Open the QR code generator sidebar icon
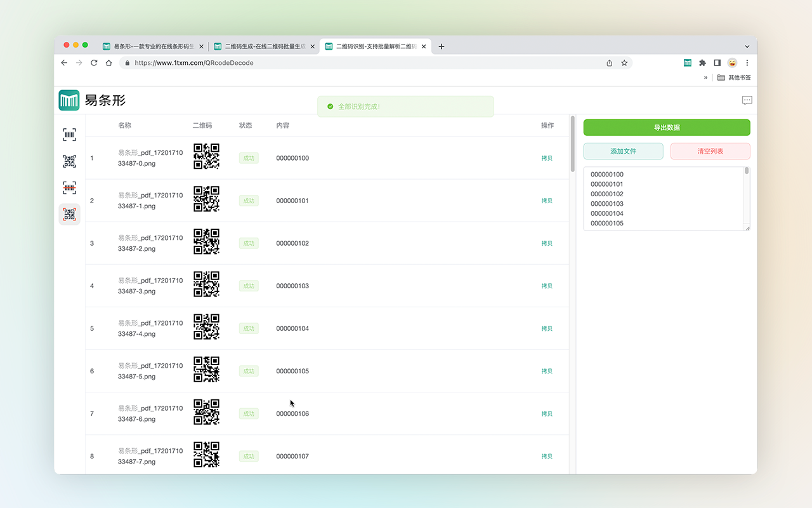Image resolution: width=812 pixels, height=508 pixels. [69, 161]
